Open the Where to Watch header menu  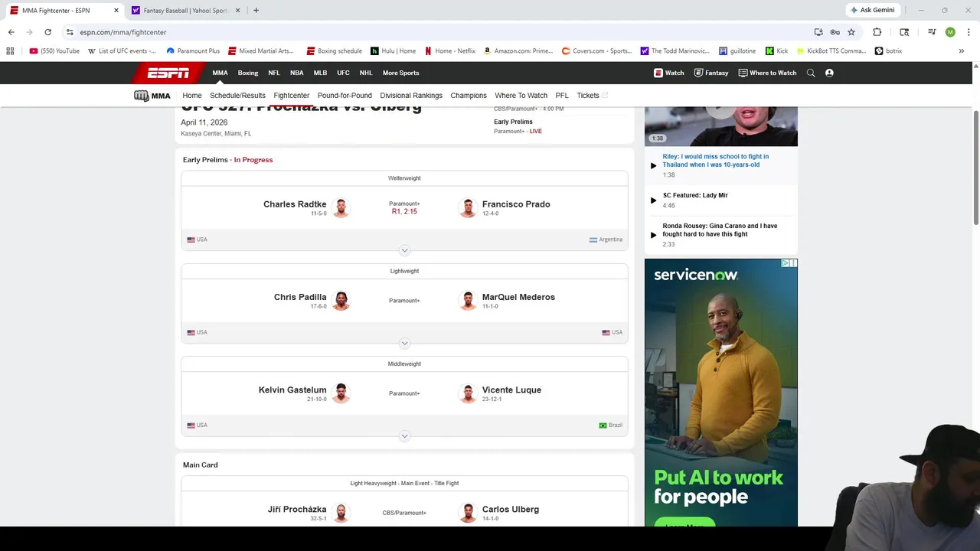[x=767, y=73]
